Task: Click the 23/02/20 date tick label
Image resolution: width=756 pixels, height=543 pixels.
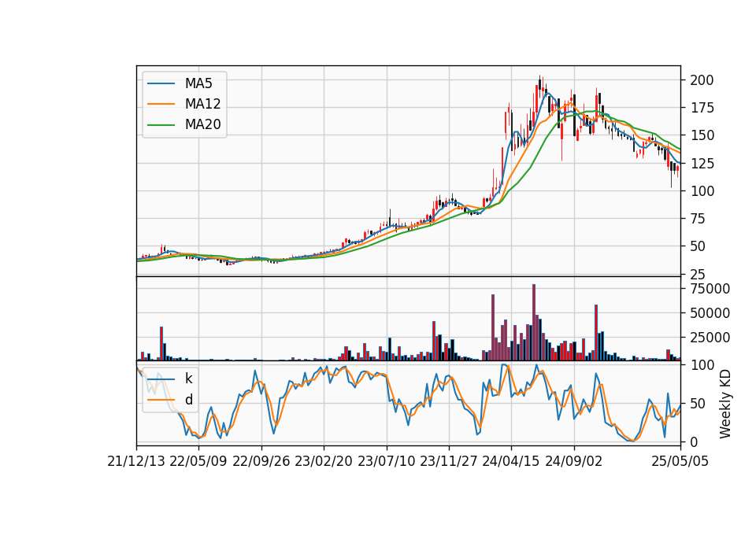Action: 324,461
